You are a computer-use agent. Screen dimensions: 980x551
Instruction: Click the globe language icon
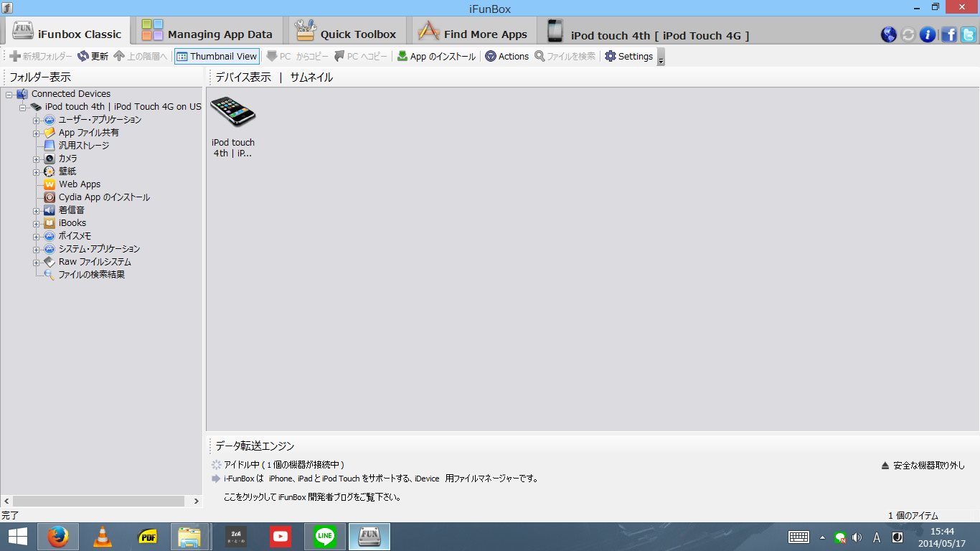tap(888, 34)
